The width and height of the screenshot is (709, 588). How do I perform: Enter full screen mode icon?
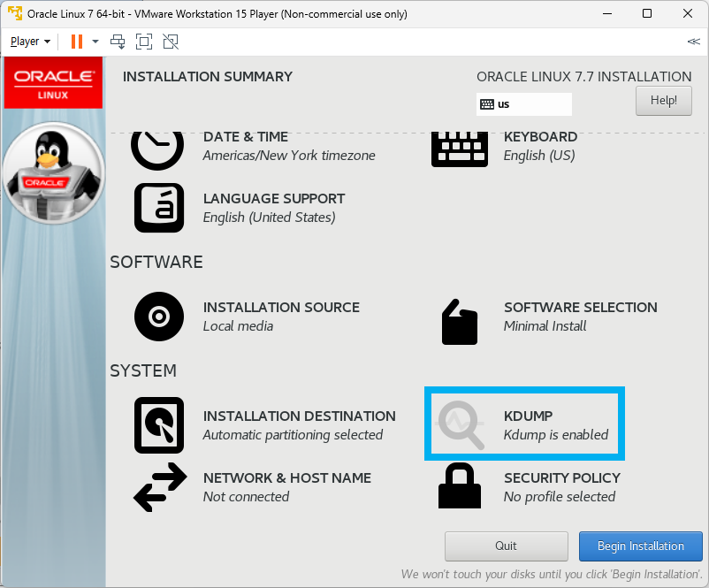(x=144, y=42)
